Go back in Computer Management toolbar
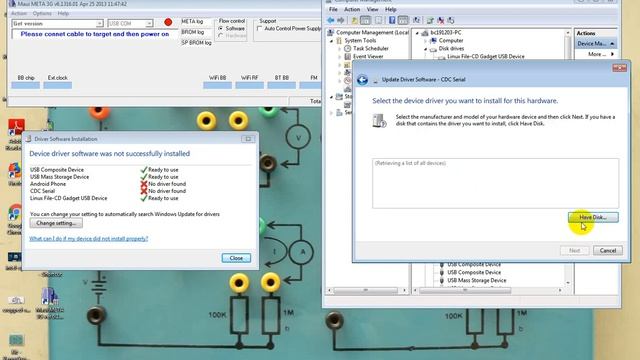The width and height of the screenshot is (640, 360). tap(331, 20)
